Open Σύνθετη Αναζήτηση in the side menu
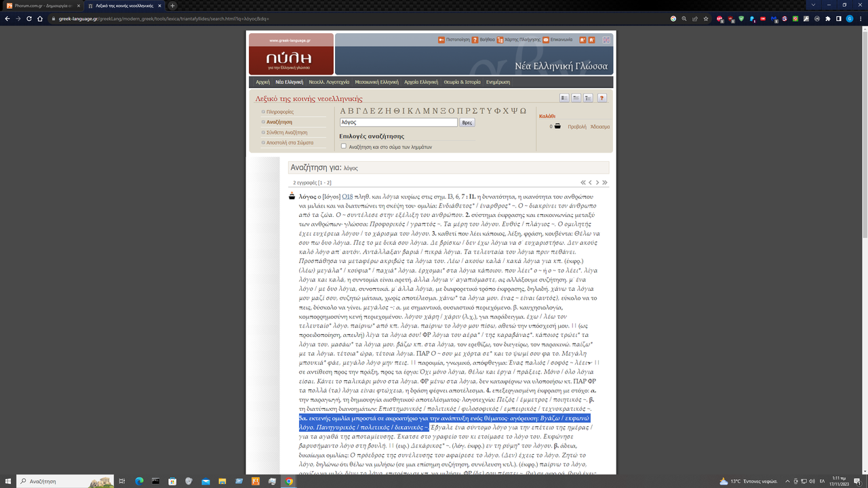868x488 pixels. [287, 133]
